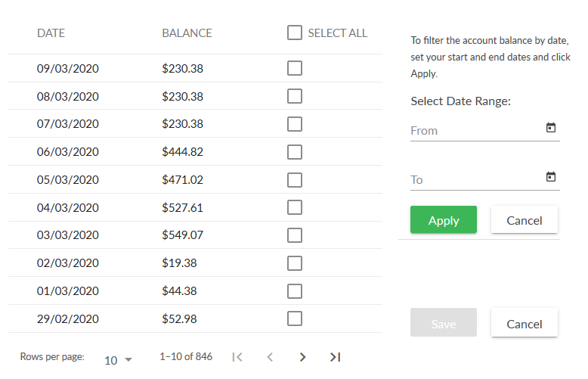The height and width of the screenshot is (379, 588).
Task: Open the Rows per page dropdown
Action: (118, 360)
